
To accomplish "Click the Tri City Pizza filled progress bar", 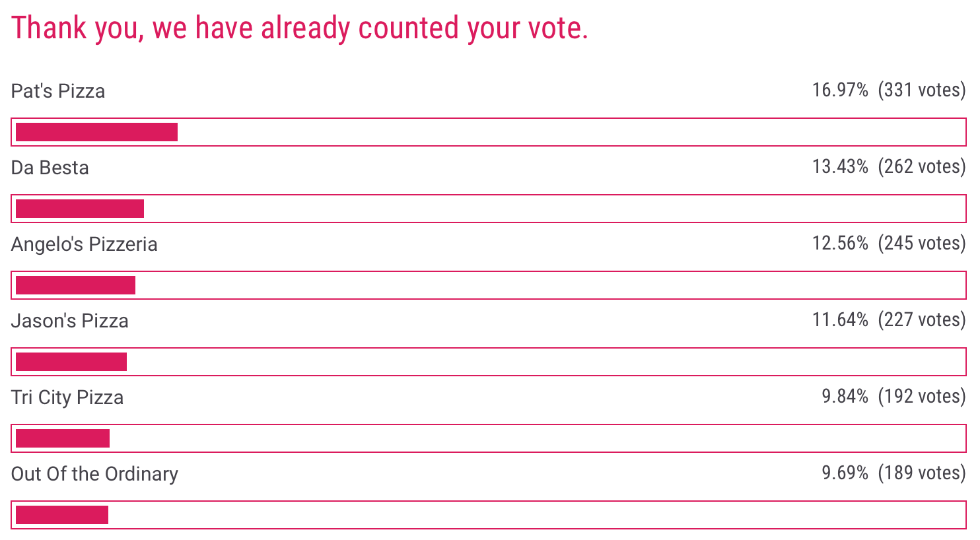I will point(63,438).
